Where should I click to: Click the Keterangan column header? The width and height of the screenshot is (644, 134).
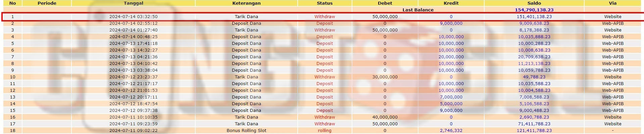(x=246, y=3)
